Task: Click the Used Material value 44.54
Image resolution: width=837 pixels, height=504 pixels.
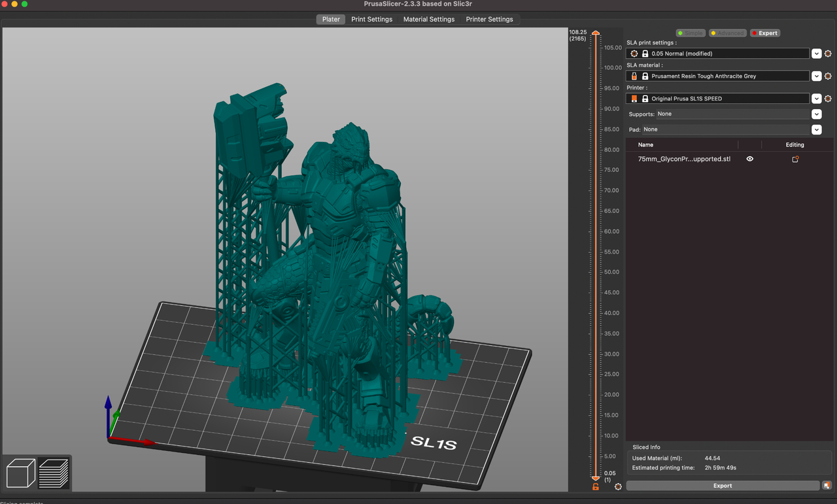Action: click(712, 458)
